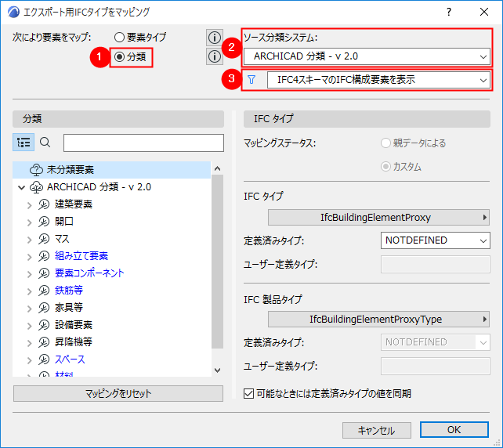Click the 未分類要素 cloud question icon
This screenshot has width=503, height=448.
(x=36, y=170)
